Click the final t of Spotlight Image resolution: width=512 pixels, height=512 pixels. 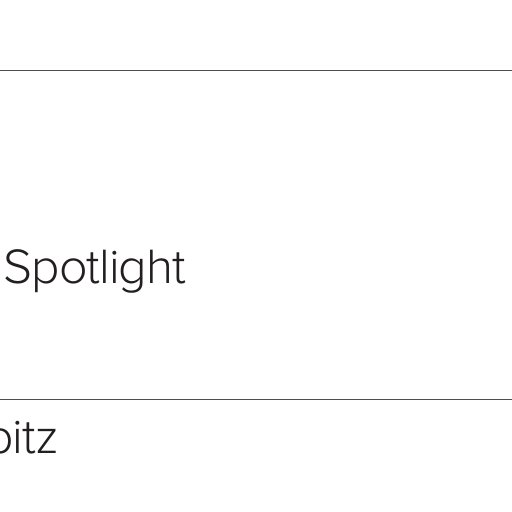pyautogui.click(x=179, y=268)
